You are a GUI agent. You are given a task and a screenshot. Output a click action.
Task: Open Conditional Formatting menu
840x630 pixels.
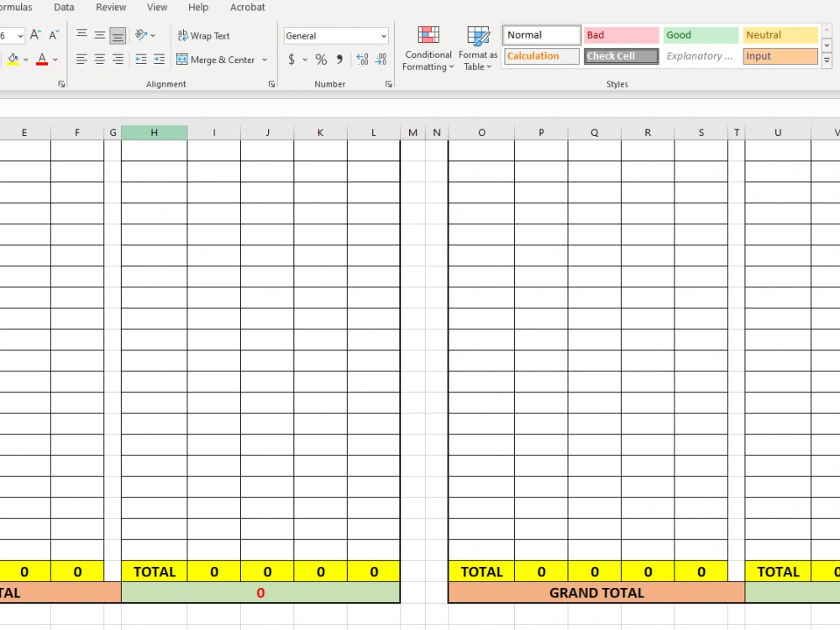tap(428, 48)
